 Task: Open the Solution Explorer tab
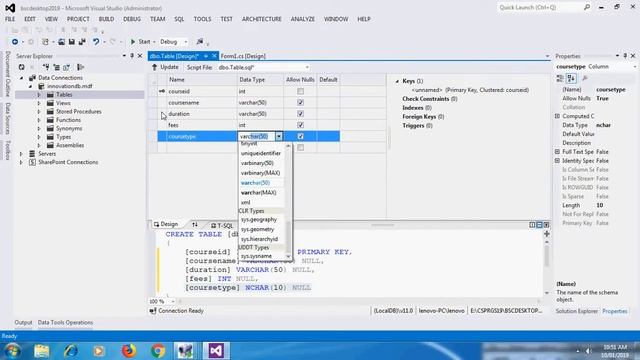pos(577,311)
